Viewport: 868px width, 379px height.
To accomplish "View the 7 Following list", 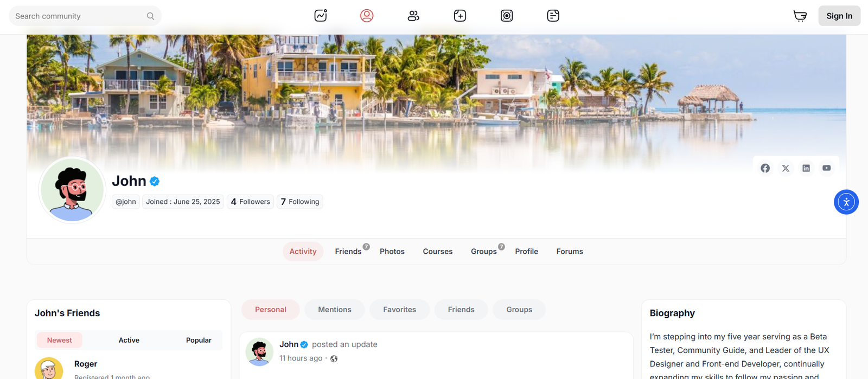I will click(x=300, y=202).
